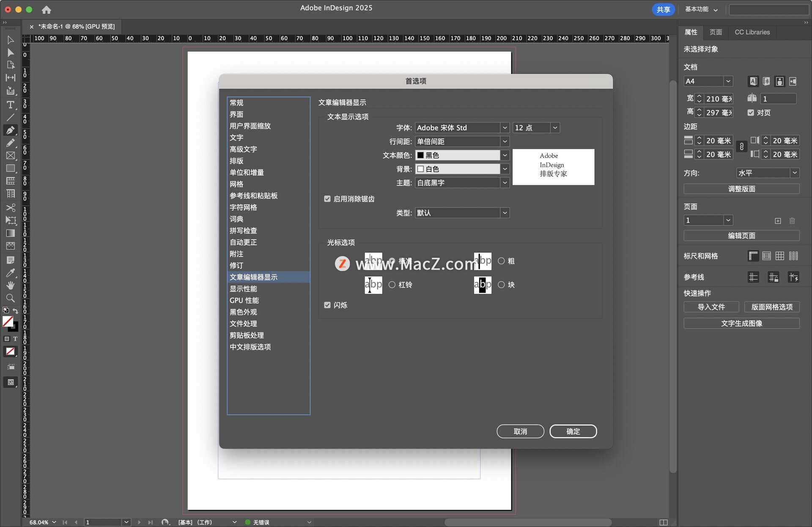
Task: Select 显示性能 in preferences list
Action: pyautogui.click(x=243, y=289)
